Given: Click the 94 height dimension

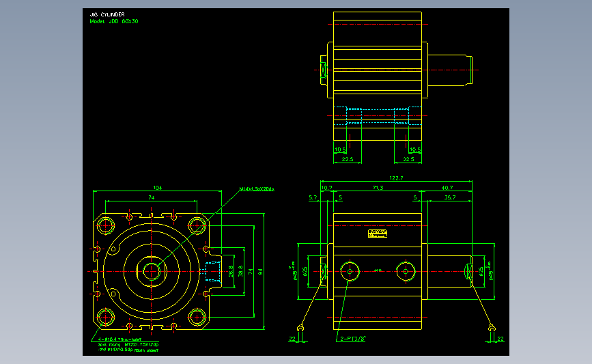Looking at the screenshot, I should pos(260,272).
